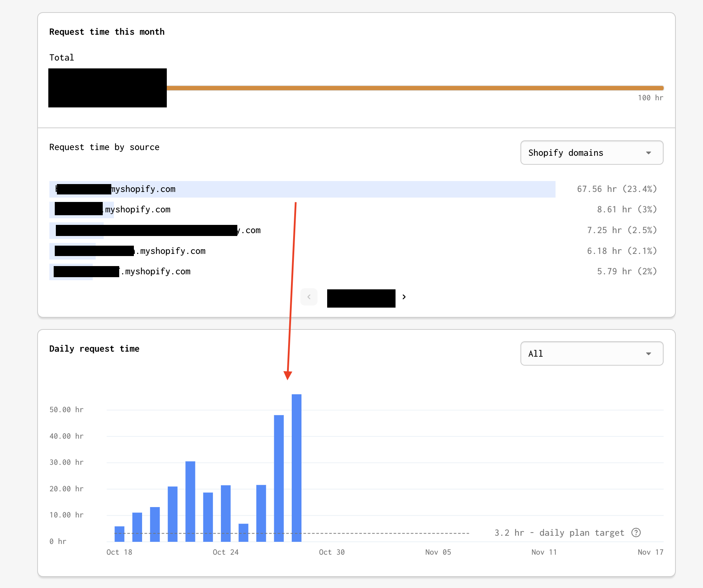
Task: Click the Request time by source heading
Action: click(104, 147)
